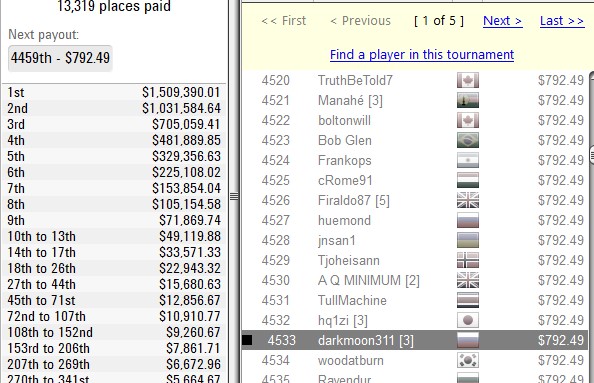Click the Japan flag beside hq1zi [3]
Viewport: 594px width, 383px height.
point(468,320)
